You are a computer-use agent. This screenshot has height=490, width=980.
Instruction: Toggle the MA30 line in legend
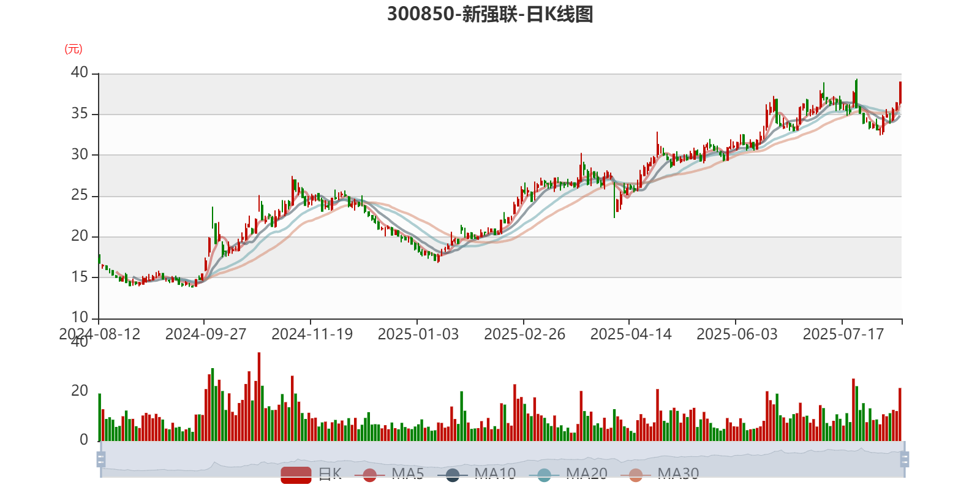click(x=660, y=474)
